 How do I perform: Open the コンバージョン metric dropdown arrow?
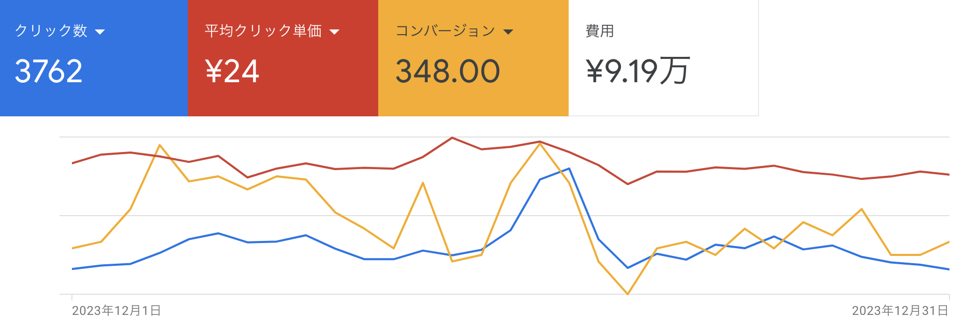[508, 32]
